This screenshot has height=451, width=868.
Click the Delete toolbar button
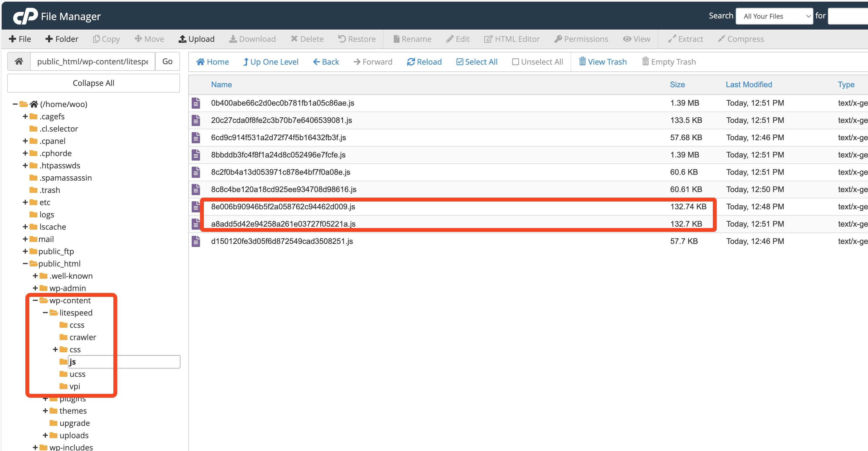coord(307,39)
